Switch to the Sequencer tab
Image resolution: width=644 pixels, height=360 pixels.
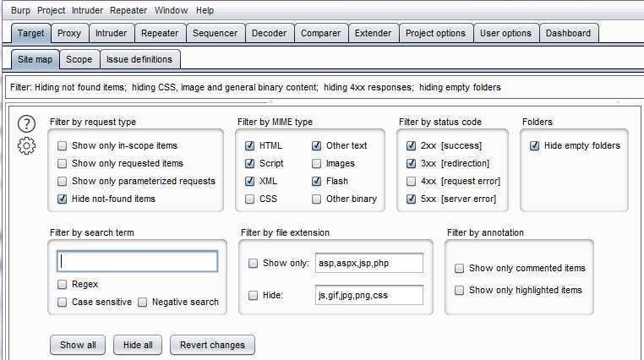216,33
